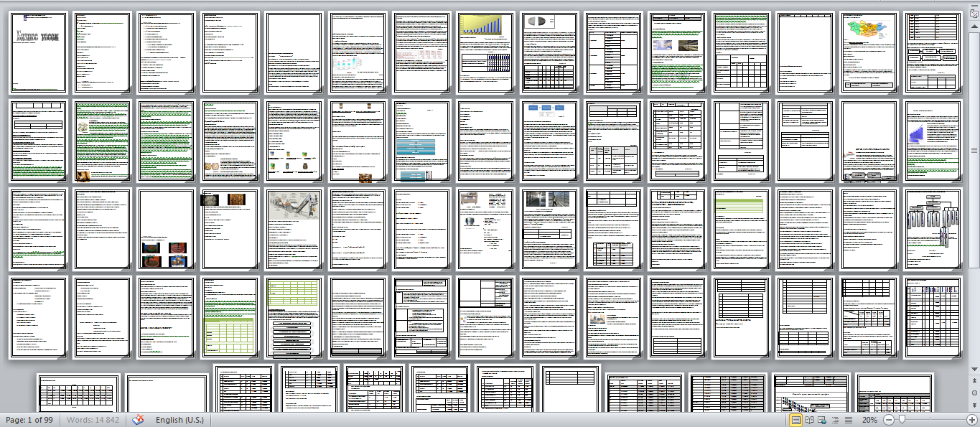The height and width of the screenshot is (427, 980).
Task: Switch to Full Screen Reading view
Action: click(809, 420)
